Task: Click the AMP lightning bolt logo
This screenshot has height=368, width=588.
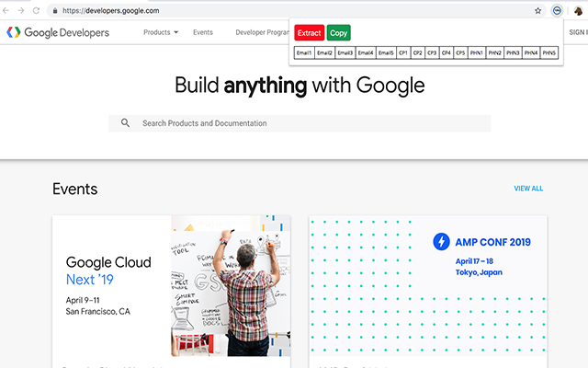Action: tap(441, 241)
